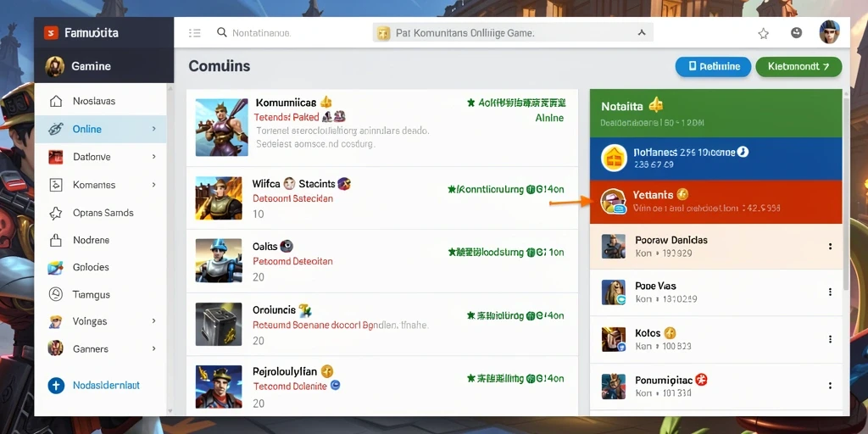
Task: Click the green Alnine status link
Action: [549, 118]
